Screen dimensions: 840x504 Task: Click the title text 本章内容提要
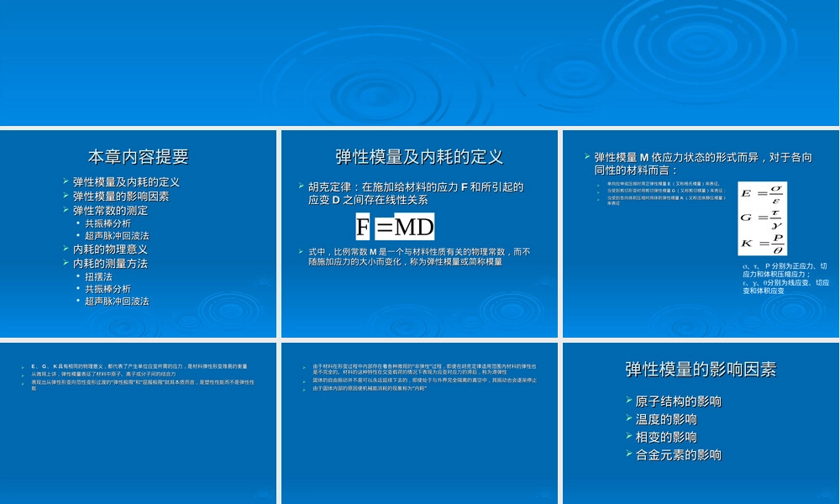(x=139, y=156)
